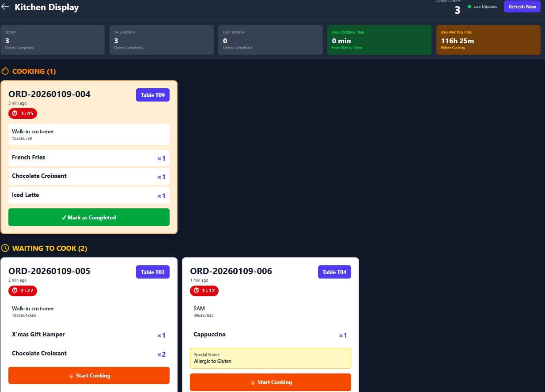Start cooking order for Table T03
Viewport: 545px width, 392px height.
(x=89, y=376)
